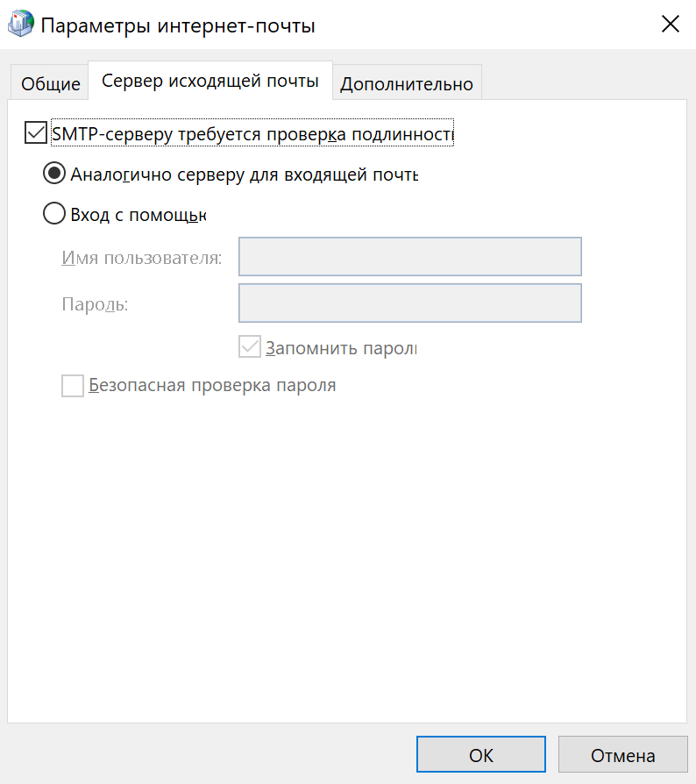The width and height of the screenshot is (696, 784).
Task: Dismiss changes with the Отмена button
Action: click(x=622, y=754)
